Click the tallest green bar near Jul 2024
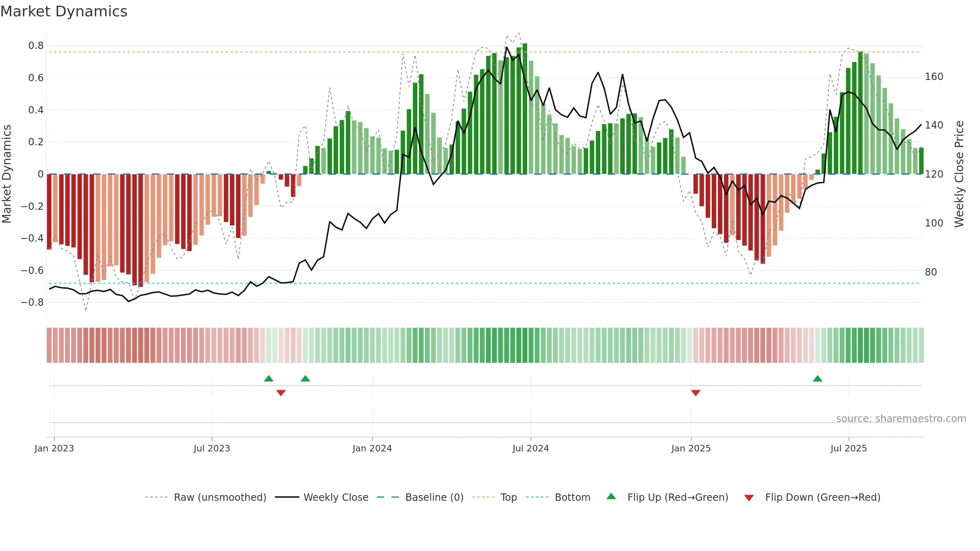This screenshot has height=551, width=980. (x=525, y=109)
